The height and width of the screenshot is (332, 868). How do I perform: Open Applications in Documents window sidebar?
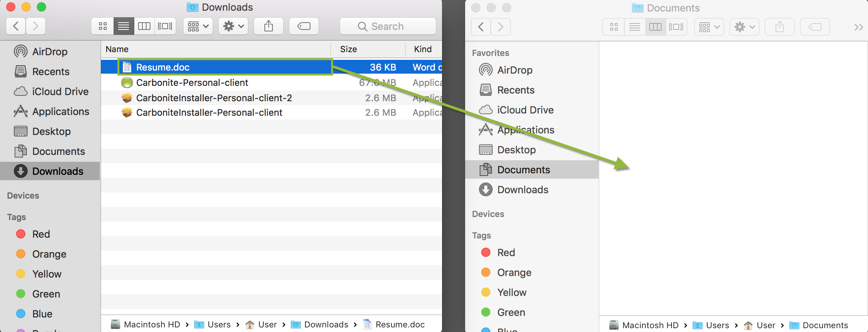click(532, 130)
